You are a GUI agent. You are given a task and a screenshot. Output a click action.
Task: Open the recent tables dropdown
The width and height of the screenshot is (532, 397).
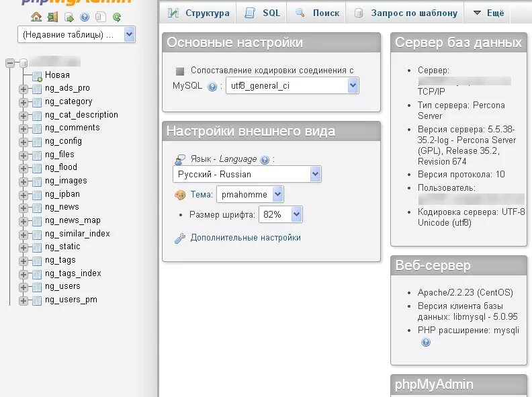point(77,35)
